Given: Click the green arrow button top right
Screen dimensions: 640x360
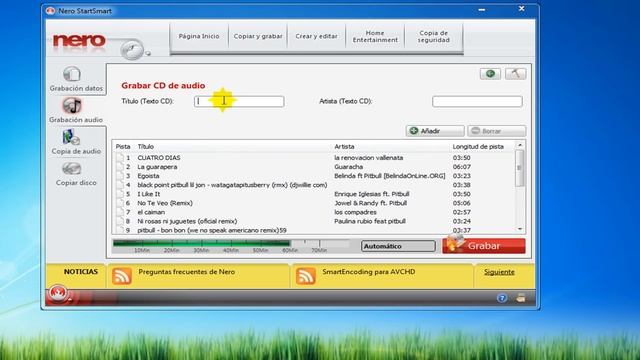Looking at the screenshot, I should click(x=490, y=74).
